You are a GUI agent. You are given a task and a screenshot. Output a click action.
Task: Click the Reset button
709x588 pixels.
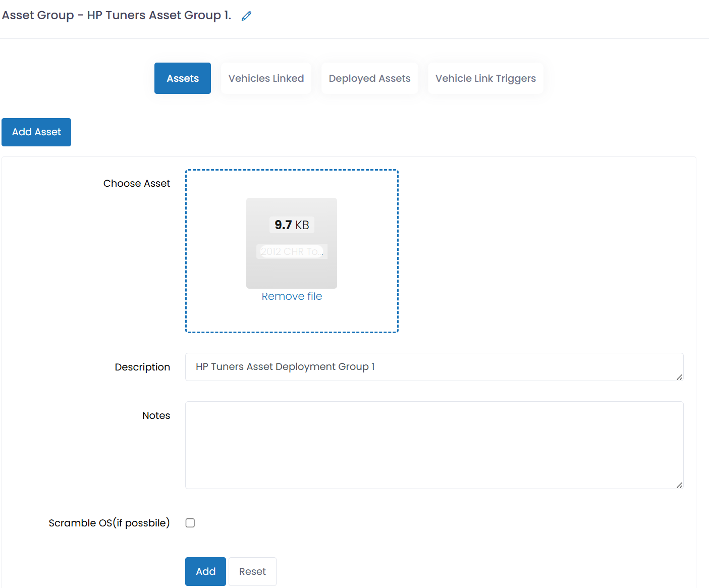tap(252, 571)
